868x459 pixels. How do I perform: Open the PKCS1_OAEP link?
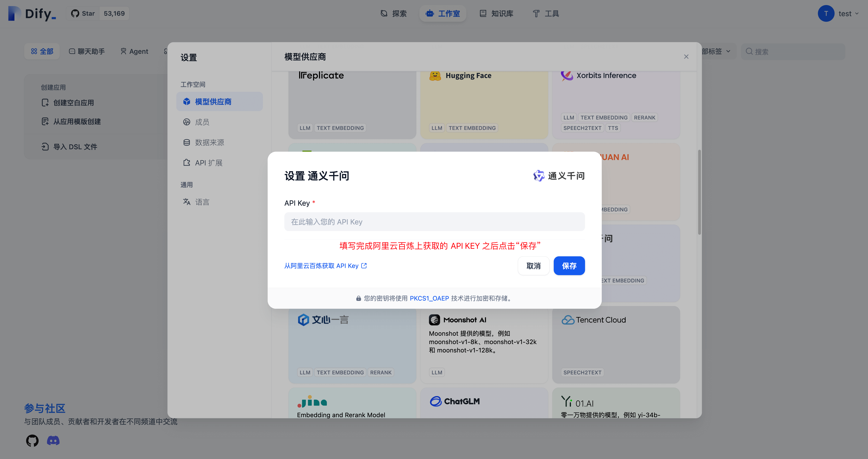(429, 298)
